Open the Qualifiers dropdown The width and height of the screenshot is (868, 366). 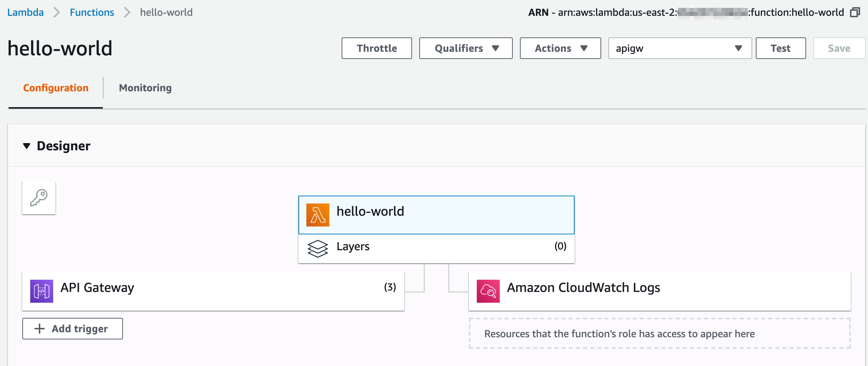[x=466, y=48]
